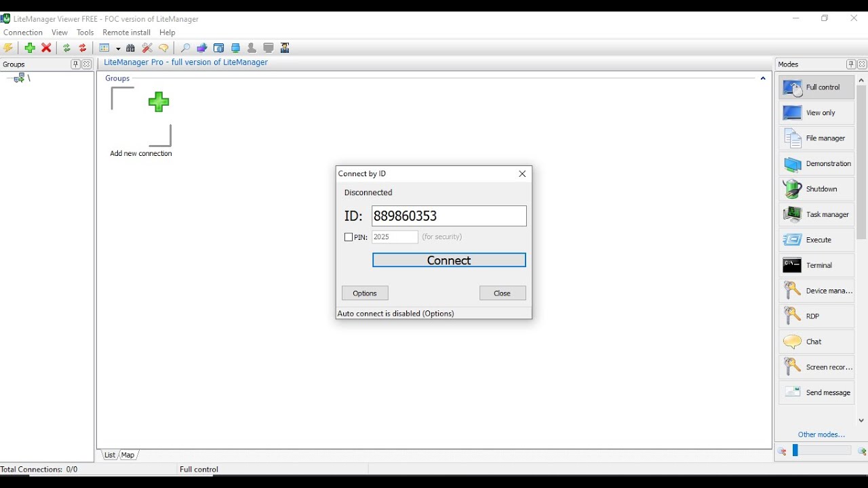Open the view style dropdown arrow in toolbar
868x488 pixels.
118,49
